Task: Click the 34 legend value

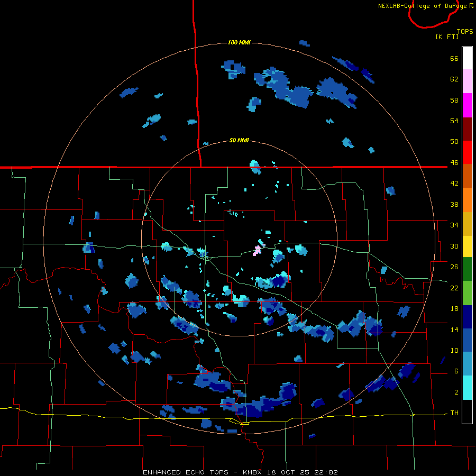Action: 454,225
